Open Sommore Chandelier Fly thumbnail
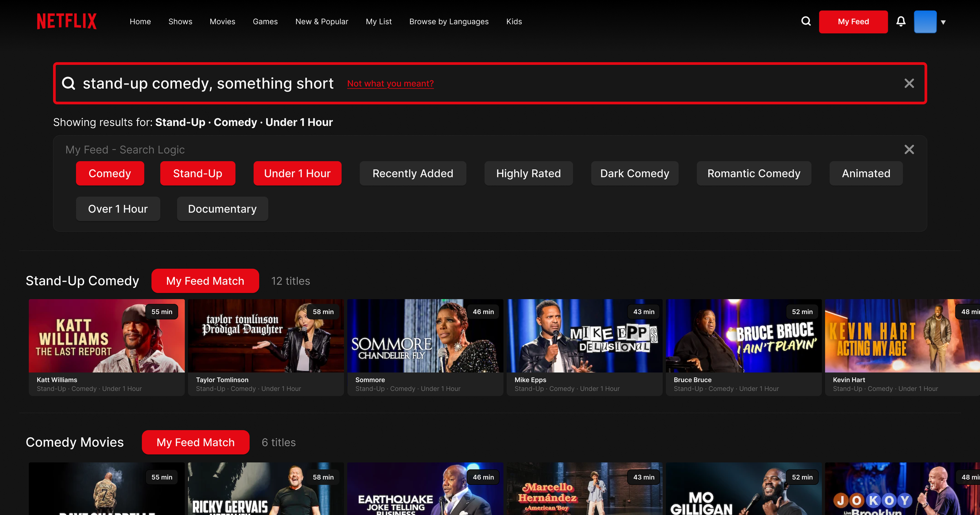The height and width of the screenshot is (515, 980). [425, 336]
